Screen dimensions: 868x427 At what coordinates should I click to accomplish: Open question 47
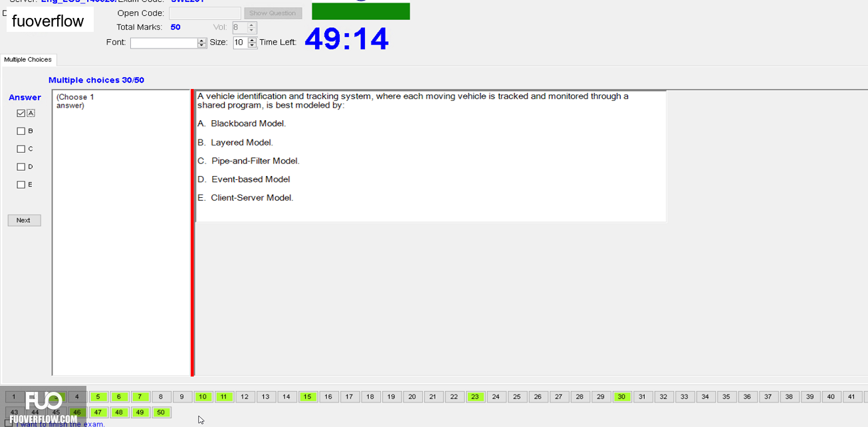click(98, 412)
